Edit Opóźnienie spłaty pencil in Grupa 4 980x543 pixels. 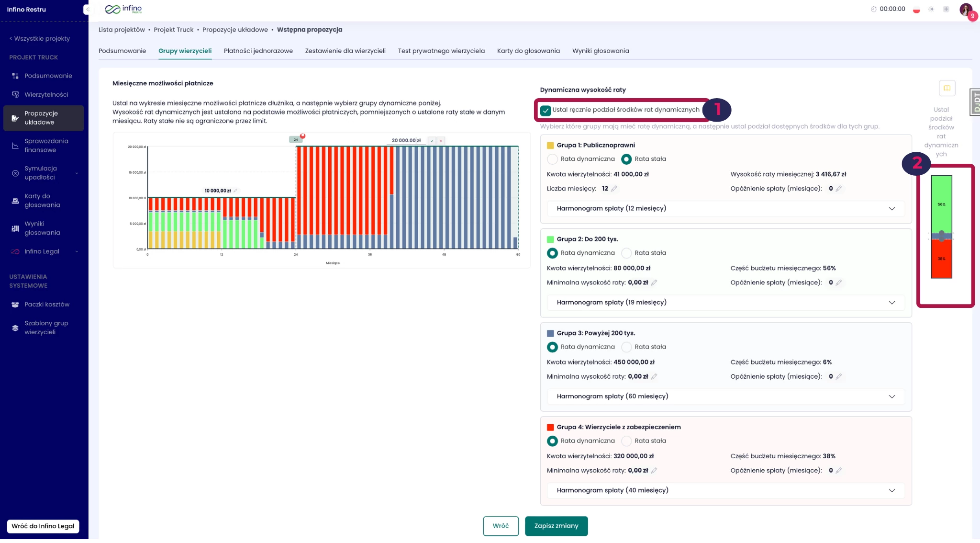[839, 470]
